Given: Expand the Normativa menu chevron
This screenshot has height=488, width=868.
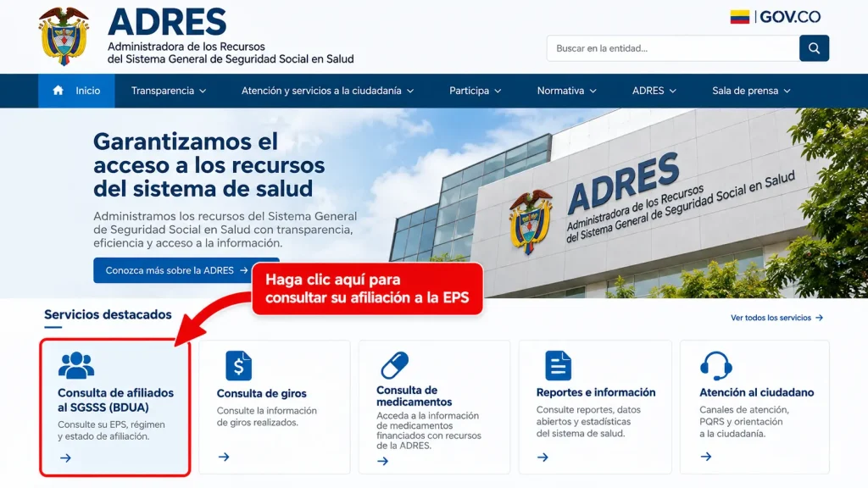Looking at the screenshot, I should pos(593,91).
